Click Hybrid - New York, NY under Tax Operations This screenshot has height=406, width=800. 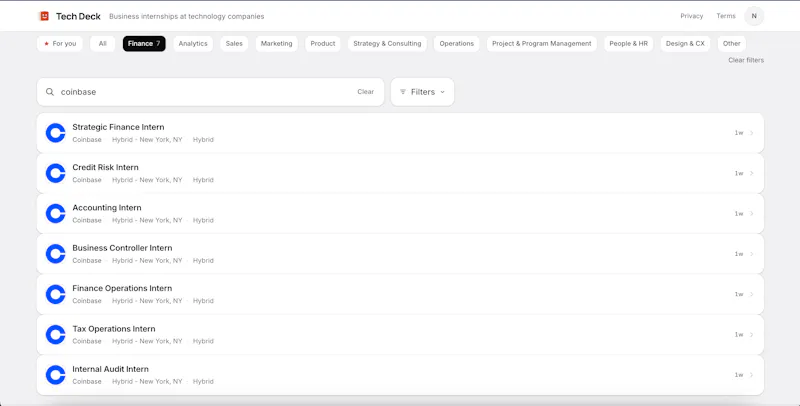(147, 341)
